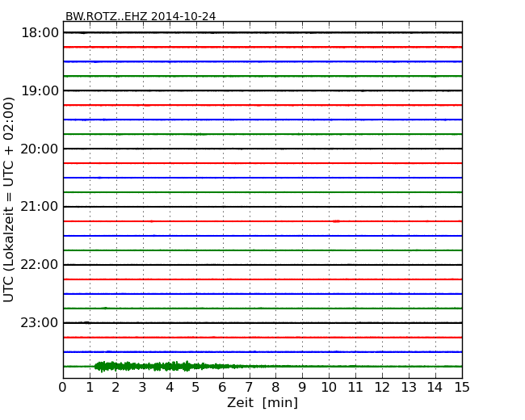Click the x-axis label Zeit [min]
The height and width of the screenshot is (420, 525).
[x=262, y=402]
